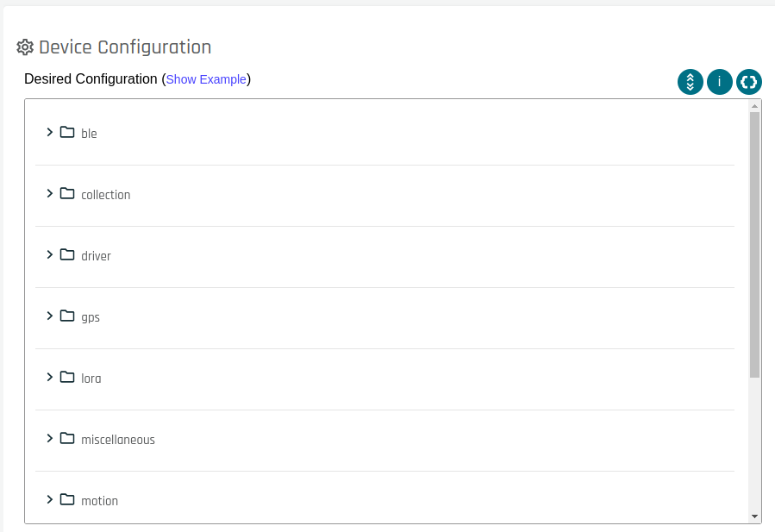Select the lora tree label

click(91, 379)
